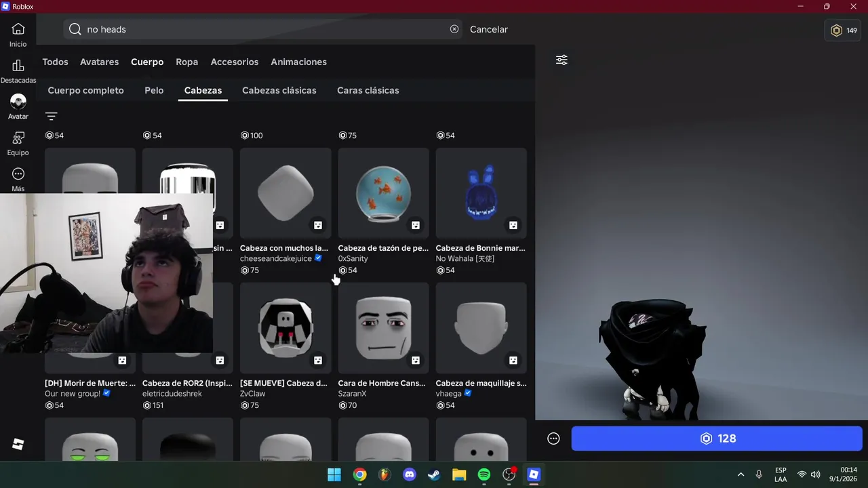
Task: Select the Cuerpo category tab
Action: pos(147,62)
